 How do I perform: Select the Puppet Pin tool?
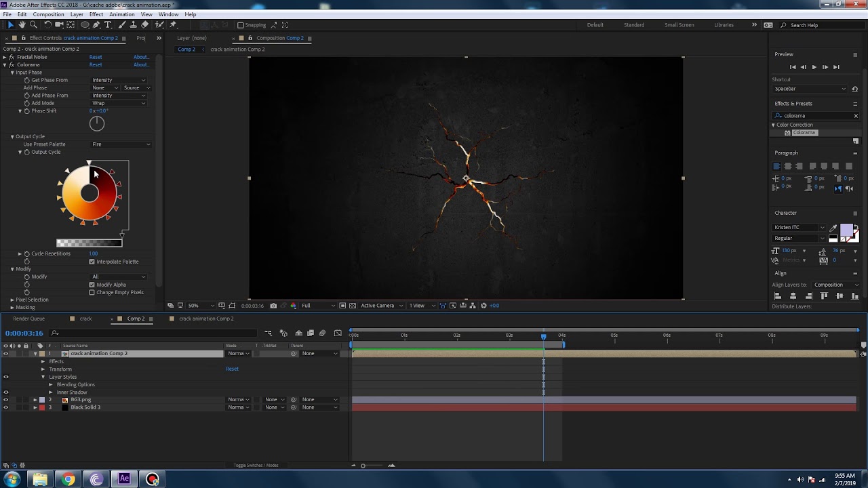173,25
